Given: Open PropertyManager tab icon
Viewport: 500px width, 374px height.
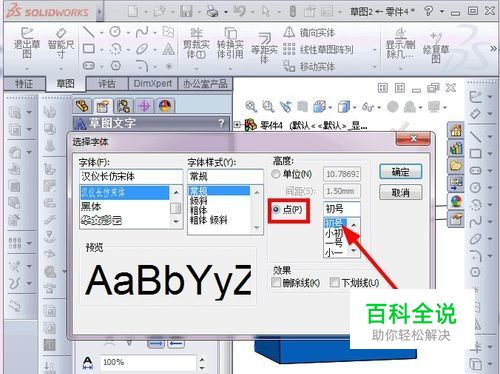Looking at the screenshot, I should point(103,106).
